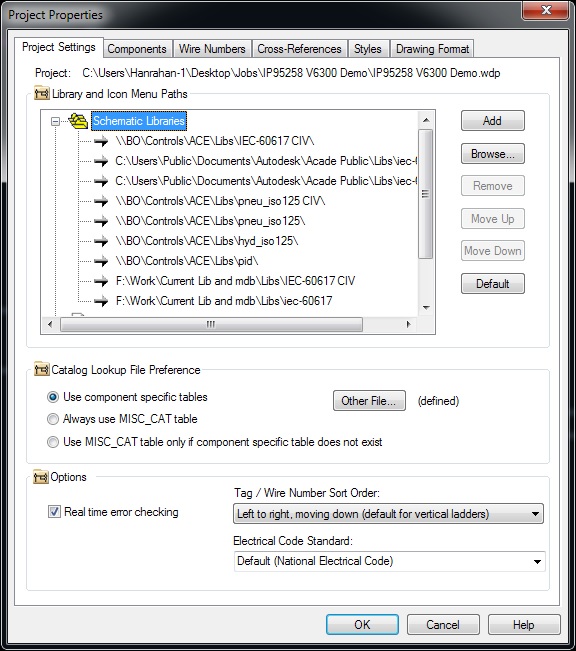Click the library list scroll up arrow
The image size is (576, 651).
[426, 120]
